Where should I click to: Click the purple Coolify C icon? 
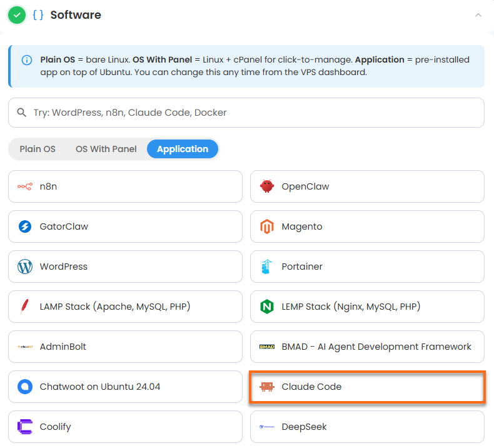pos(25,427)
